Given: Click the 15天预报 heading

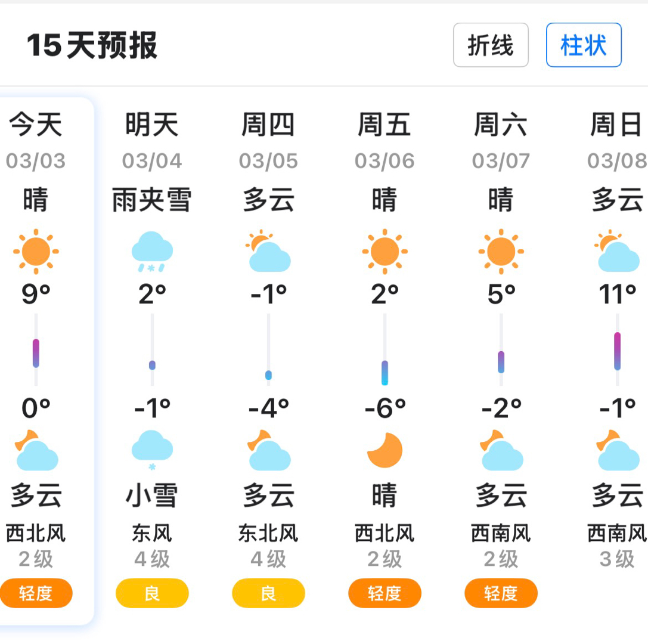Looking at the screenshot, I should (x=92, y=45).
